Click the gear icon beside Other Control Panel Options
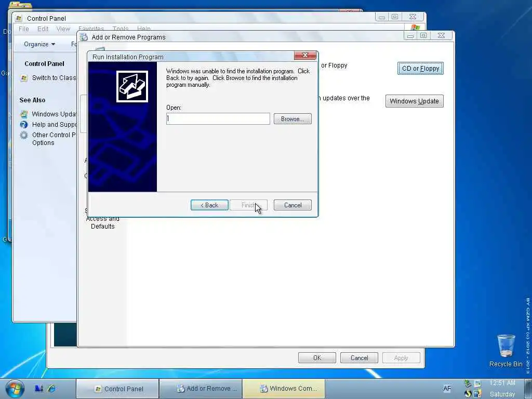Viewport: 532px width, 399px height. coord(24,135)
